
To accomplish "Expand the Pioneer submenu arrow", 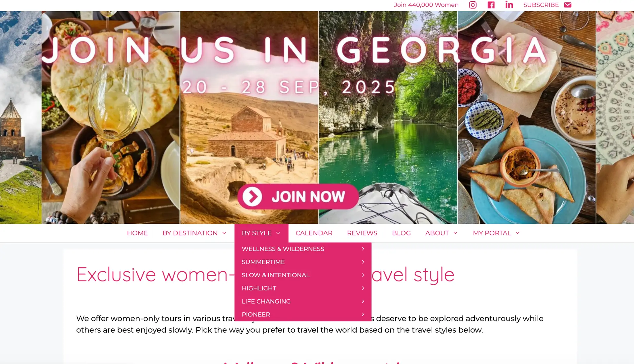I will click(x=363, y=314).
